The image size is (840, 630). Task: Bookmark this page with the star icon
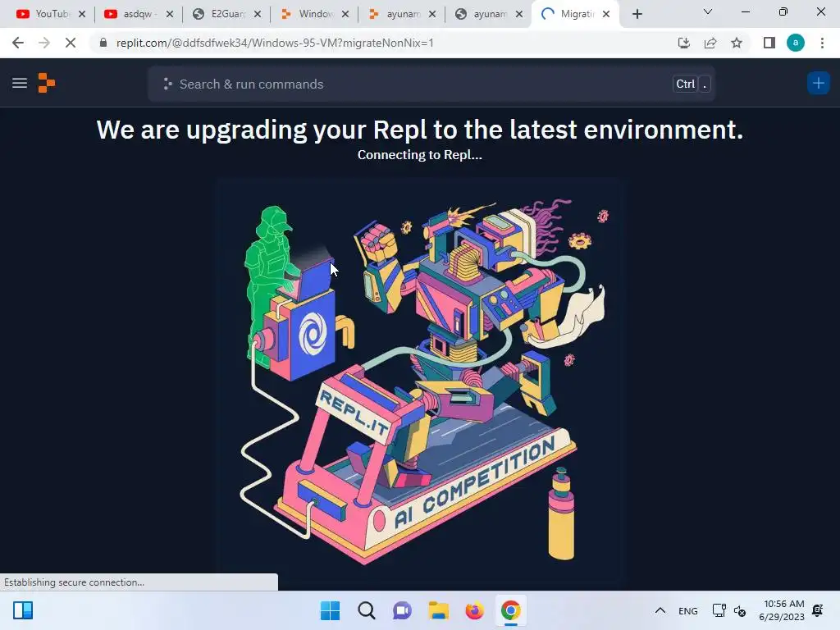737,43
